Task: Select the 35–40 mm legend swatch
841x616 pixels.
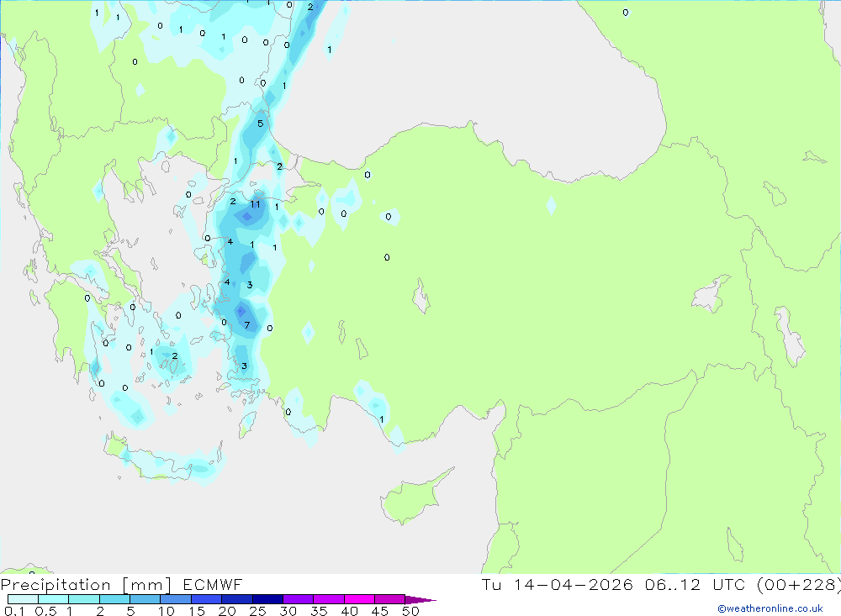Action: [329, 599]
